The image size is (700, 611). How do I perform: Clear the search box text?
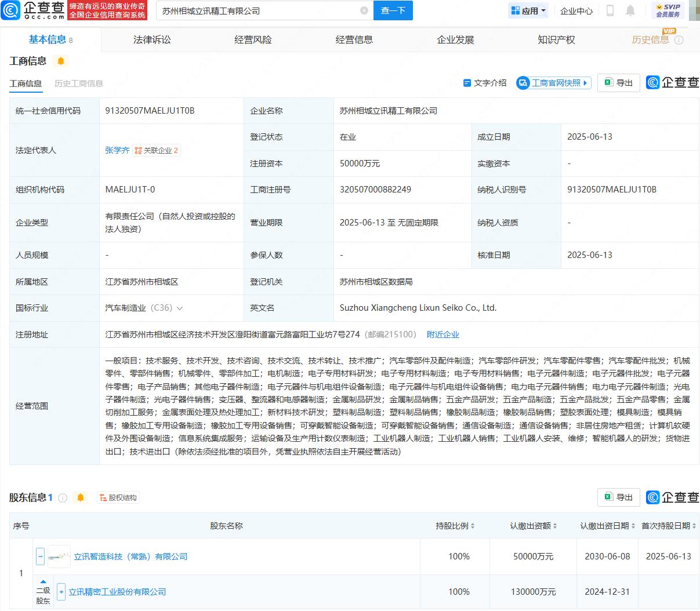pos(364,10)
